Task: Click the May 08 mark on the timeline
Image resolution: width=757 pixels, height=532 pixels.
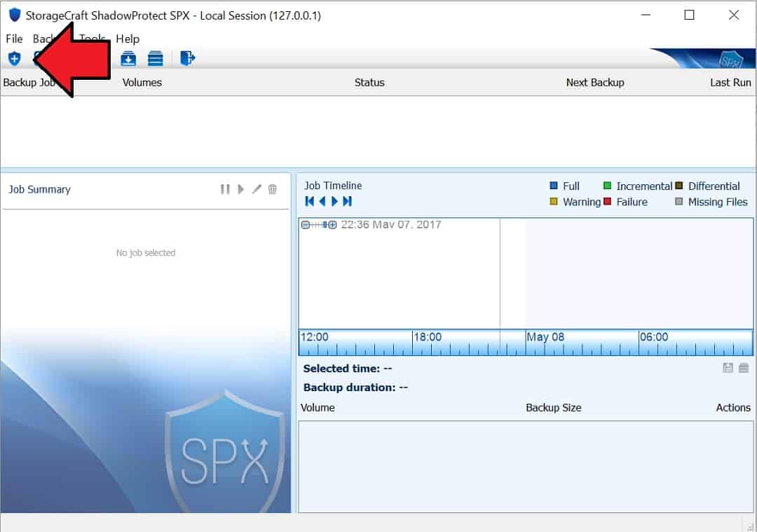Action: pyautogui.click(x=545, y=337)
